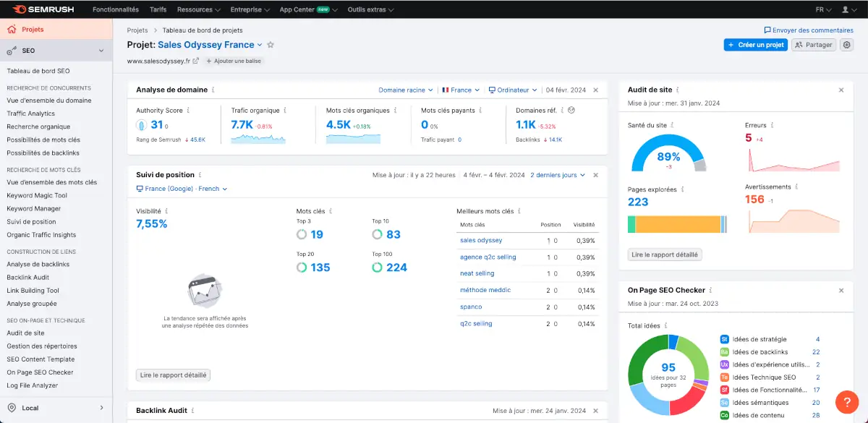The height and width of the screenshot is (423, 868).
Task: Toggle the favorite star next to project name
Action: 269,45
